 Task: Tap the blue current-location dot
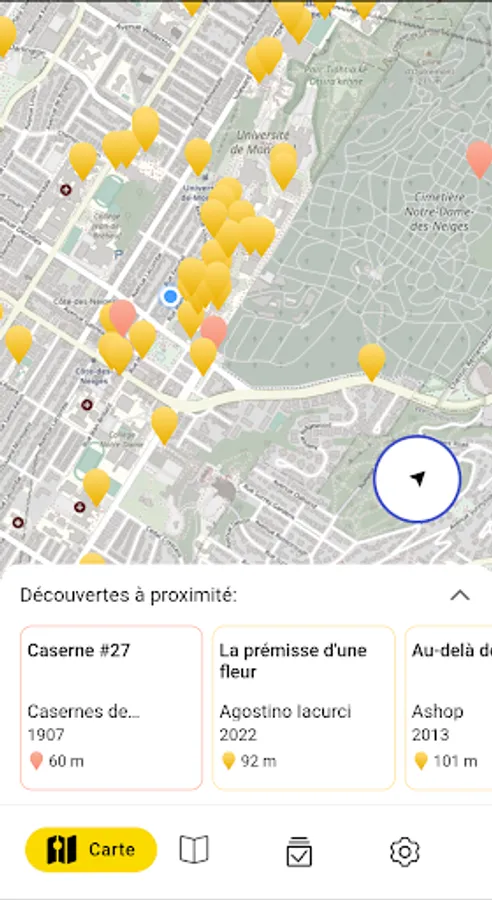(170, 297)
